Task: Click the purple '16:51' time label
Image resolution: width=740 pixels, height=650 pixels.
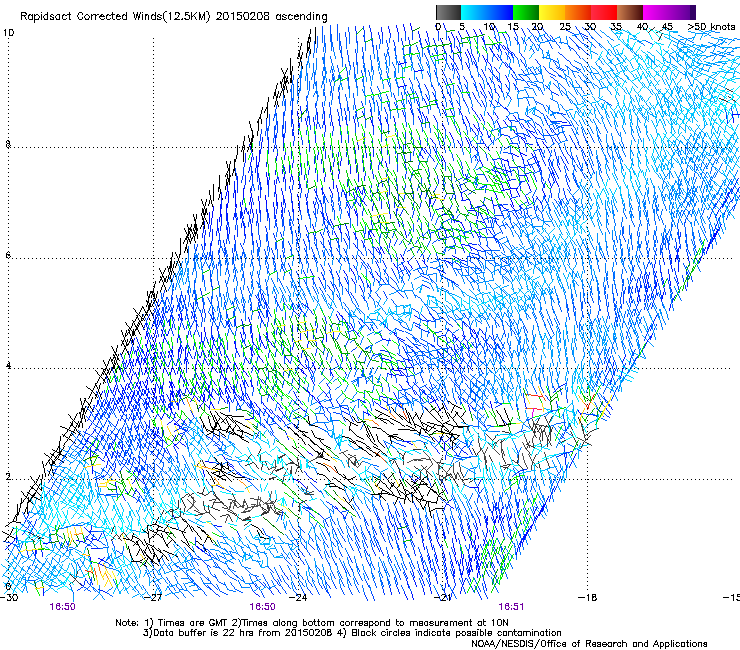Action: 511,607
